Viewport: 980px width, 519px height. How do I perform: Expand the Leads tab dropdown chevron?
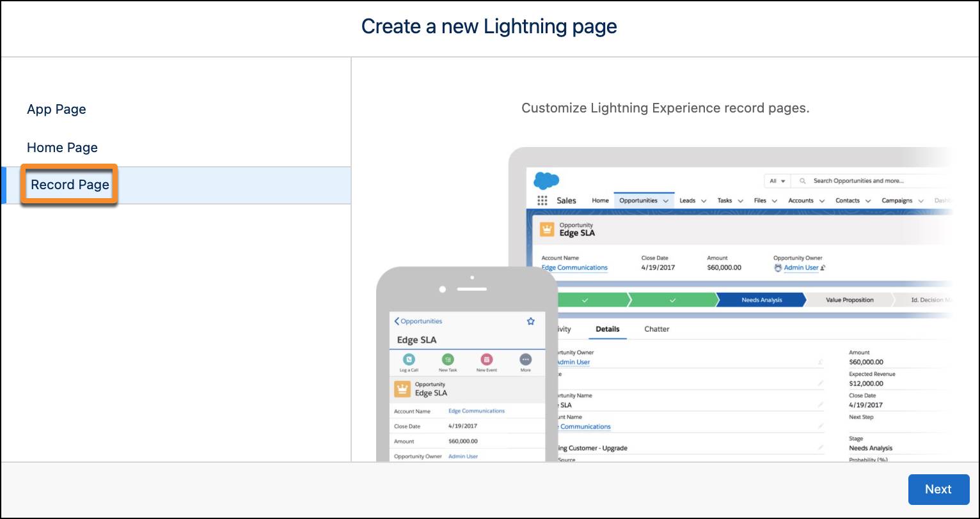(702, 200)
